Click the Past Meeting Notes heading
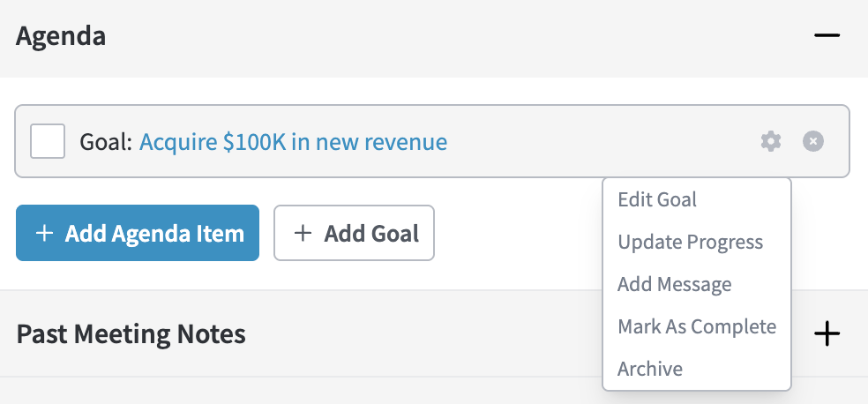Viewport: 868px width, 404px height. [131, 334]
